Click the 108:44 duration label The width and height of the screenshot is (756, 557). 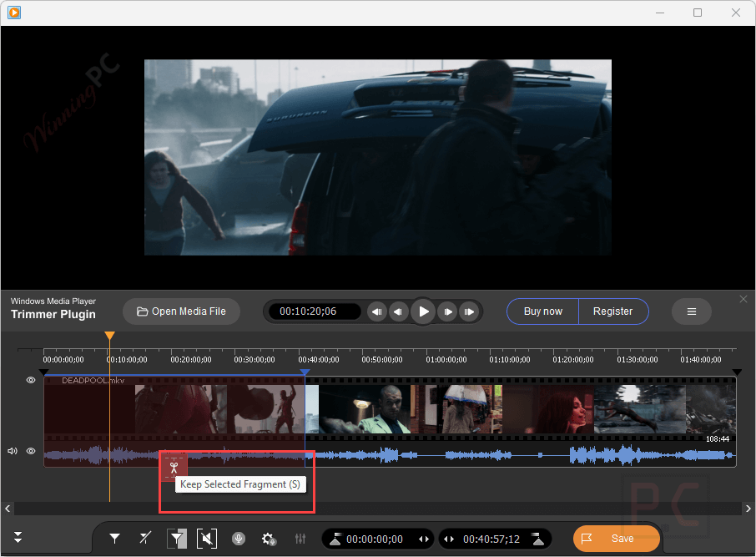(718, 438)
